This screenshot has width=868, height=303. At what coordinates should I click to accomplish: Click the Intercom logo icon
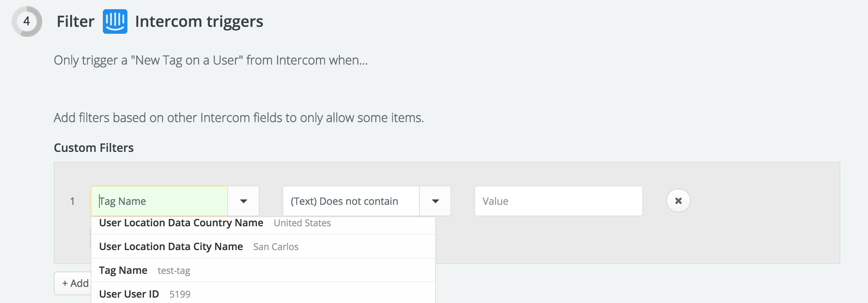115,21
